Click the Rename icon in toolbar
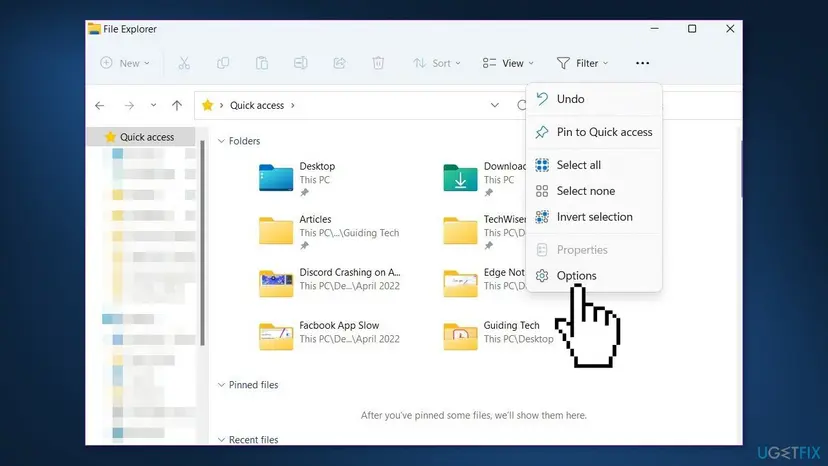Screen dimensions: 828x466 (300, 63)
